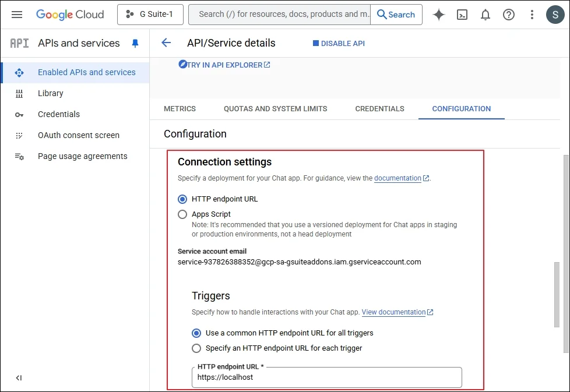Open the main hamburger navigation menu
570x392 pixels.
17,15
